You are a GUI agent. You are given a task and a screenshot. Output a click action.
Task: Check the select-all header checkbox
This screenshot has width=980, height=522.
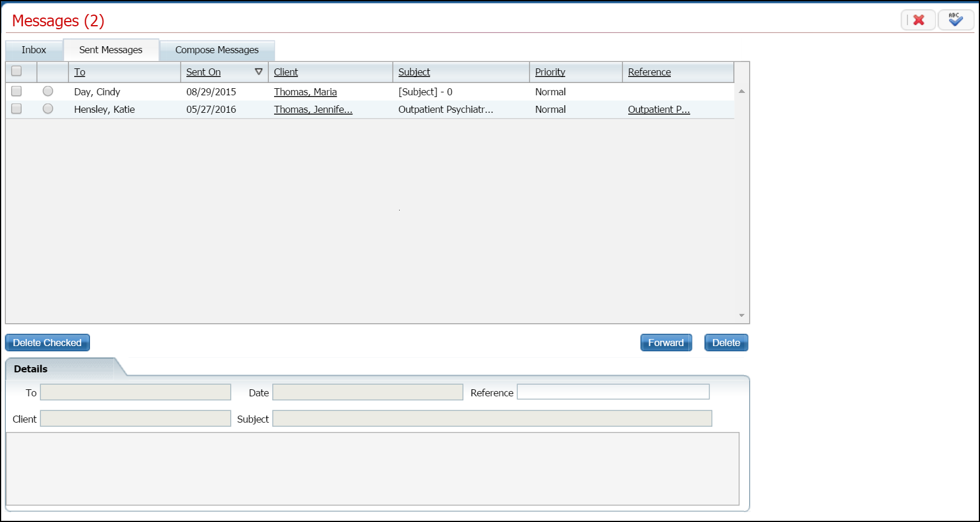coord(16,71)
